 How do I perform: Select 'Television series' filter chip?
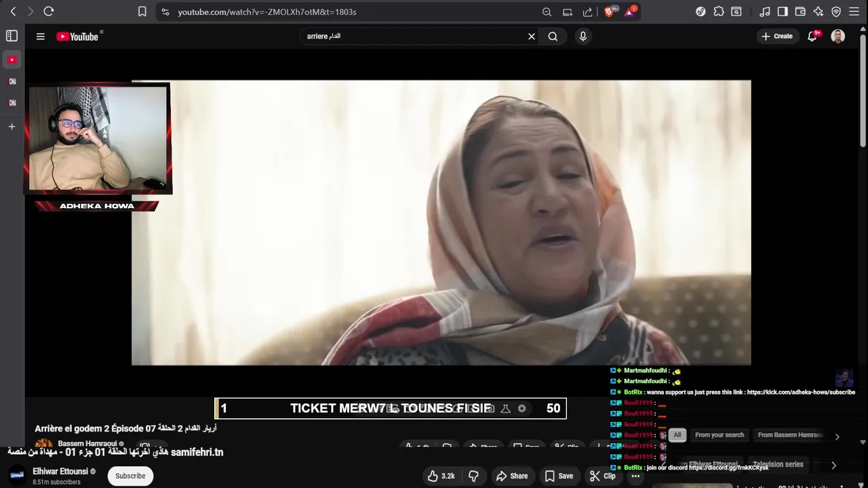(x=778, y=465)
